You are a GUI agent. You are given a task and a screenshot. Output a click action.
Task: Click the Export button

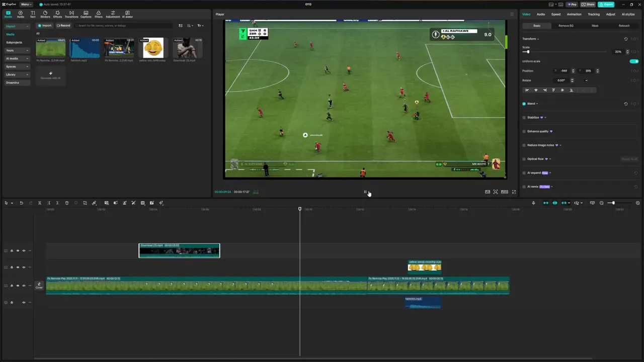[x=606, y=5]
